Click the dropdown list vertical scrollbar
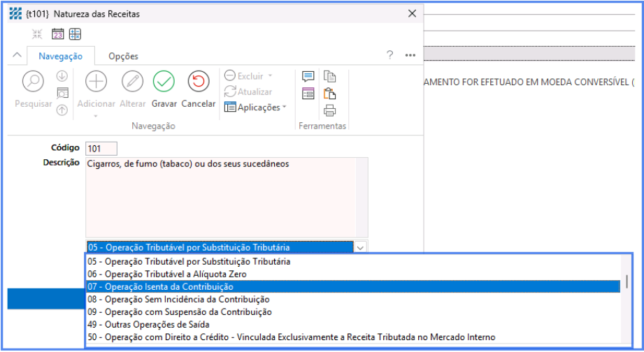 pyautogui.click(x=627, y=281)
